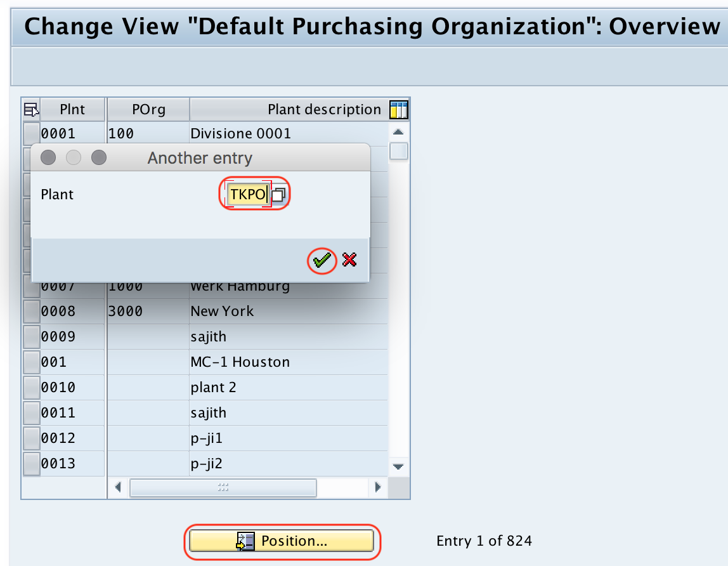Screen dimensions: 728x566
Task: Click inside the TKPO Plant input field
Action: pos(247,194)
